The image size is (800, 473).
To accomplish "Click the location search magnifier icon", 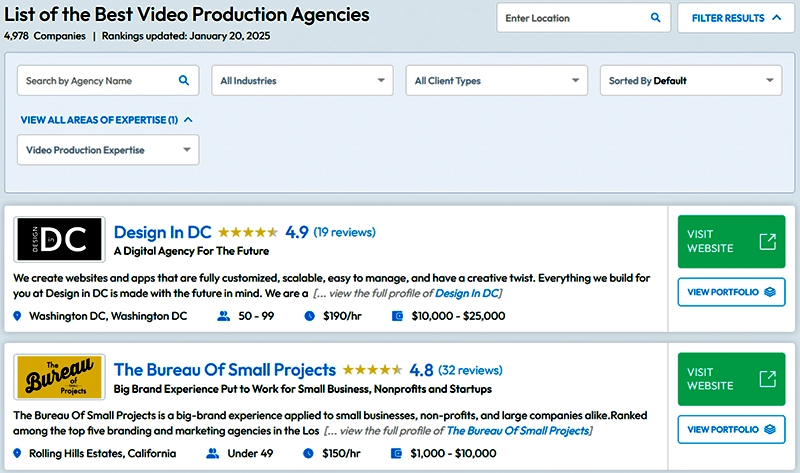I will tap(655, 18).
